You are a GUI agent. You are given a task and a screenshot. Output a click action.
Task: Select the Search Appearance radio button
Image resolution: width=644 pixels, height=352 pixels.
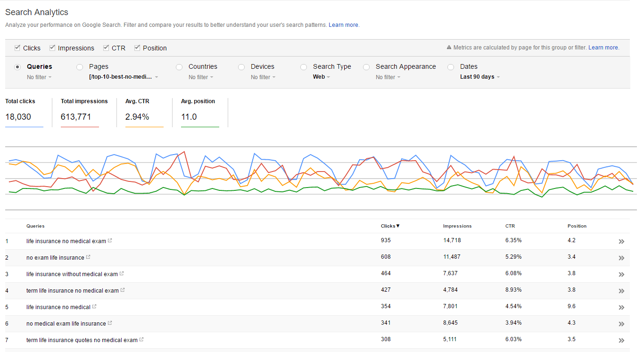(366, 67)
